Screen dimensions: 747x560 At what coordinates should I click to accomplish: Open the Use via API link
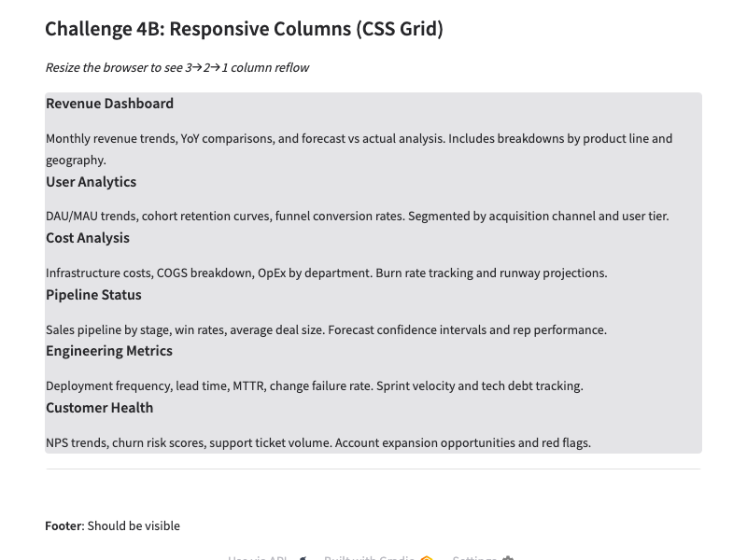258,557
